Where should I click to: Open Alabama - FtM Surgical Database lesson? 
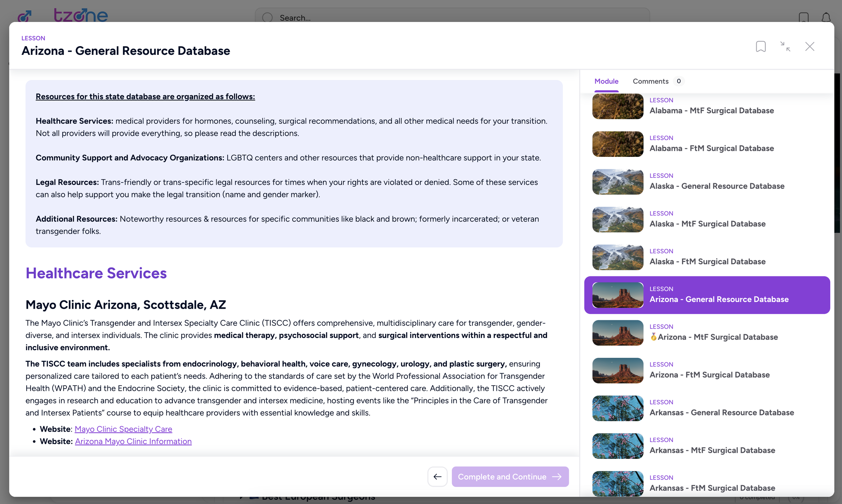click(x=711, y=148)
